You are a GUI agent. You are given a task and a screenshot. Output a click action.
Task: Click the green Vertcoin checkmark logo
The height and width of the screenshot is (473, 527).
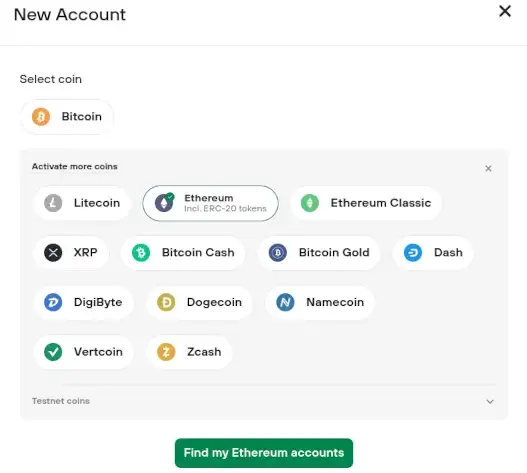[x=53, y=352]
